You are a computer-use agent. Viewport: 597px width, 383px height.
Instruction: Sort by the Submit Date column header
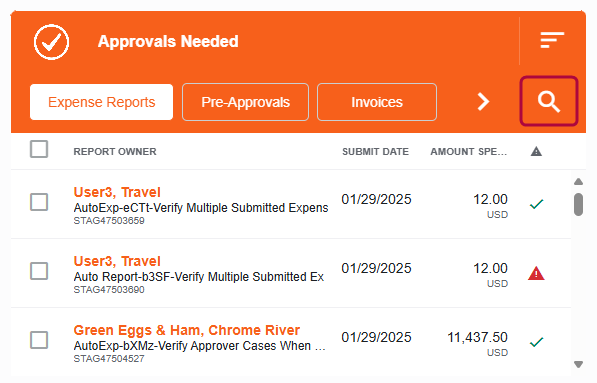point(375,152)
